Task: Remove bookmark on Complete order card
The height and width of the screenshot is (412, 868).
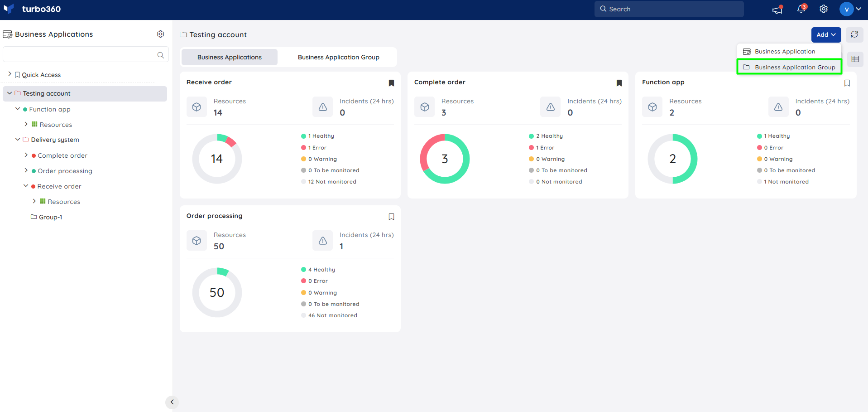Action: (619, 83)
